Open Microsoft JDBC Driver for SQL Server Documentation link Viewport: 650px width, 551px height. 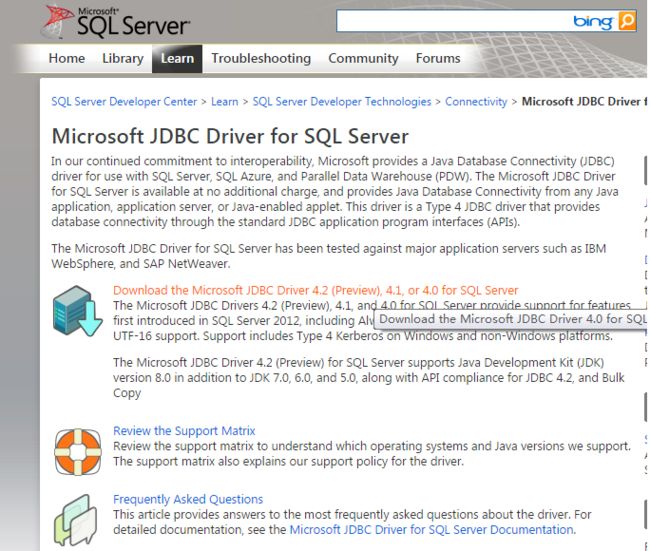[432, 529]
